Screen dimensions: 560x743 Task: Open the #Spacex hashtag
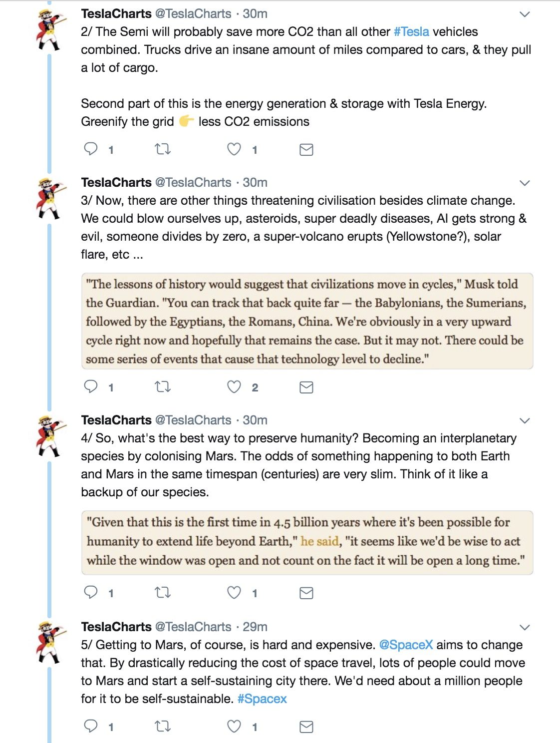262,699
